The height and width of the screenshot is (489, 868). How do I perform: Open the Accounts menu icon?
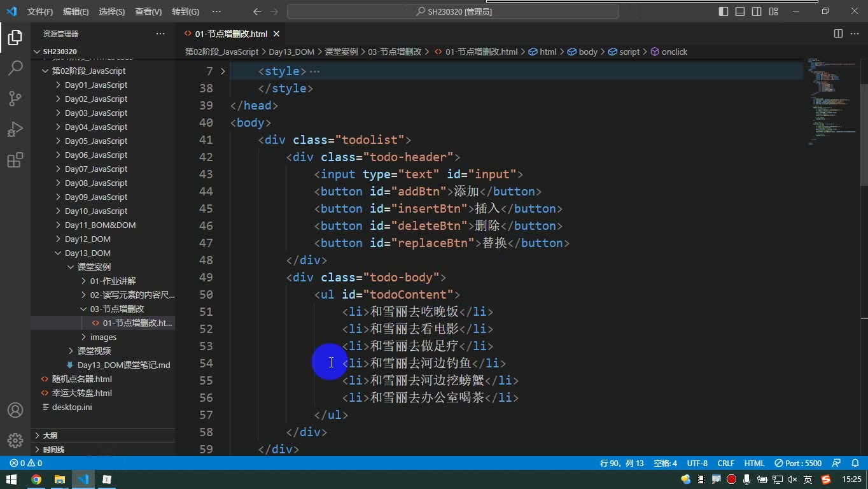click(15, 410)
